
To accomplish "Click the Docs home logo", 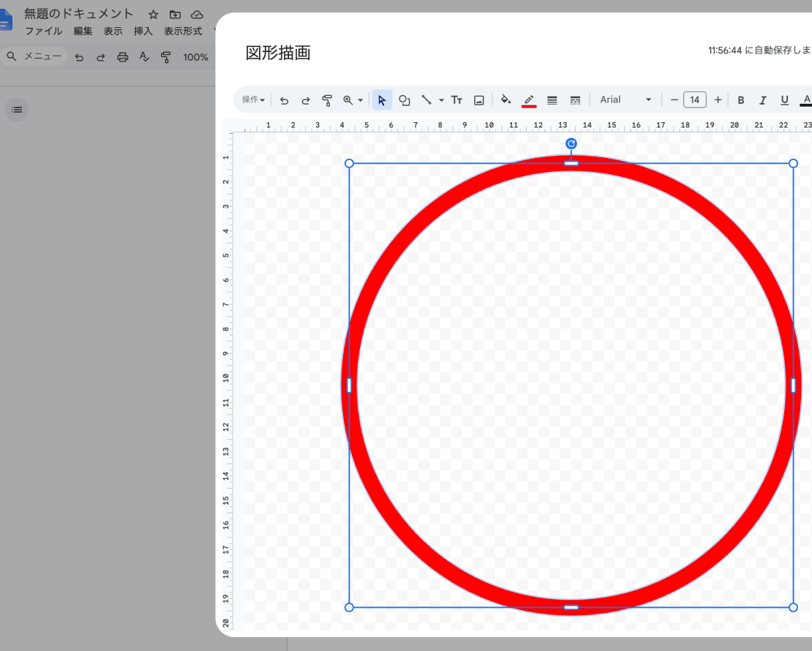I will tap(5, 20).
